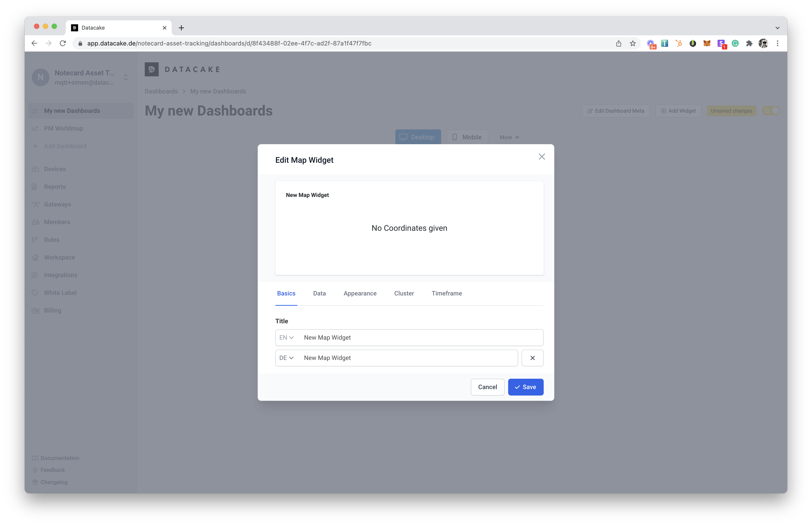Open the HubSpot extension icon
The height and width of the screenshot is (526, 812).
pyautogui.click(x=679, y=43)
